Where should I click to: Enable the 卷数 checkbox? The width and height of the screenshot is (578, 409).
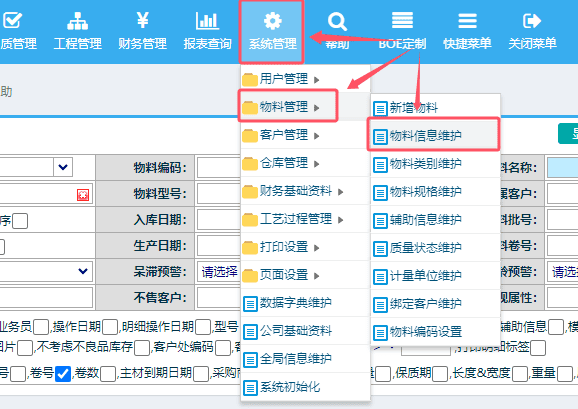(x=108, y=374)
